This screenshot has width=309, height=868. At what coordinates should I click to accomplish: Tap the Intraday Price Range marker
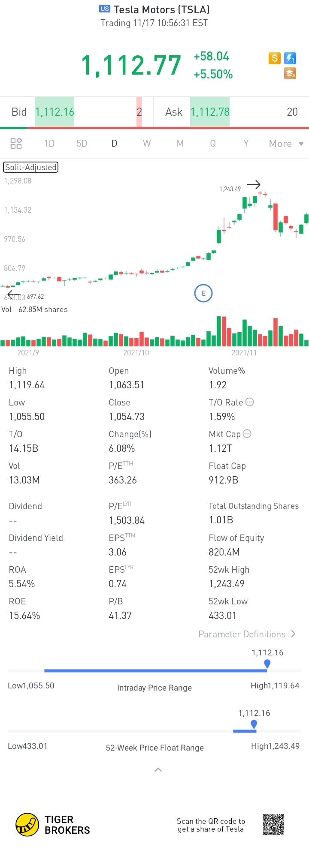click(267, 664)
